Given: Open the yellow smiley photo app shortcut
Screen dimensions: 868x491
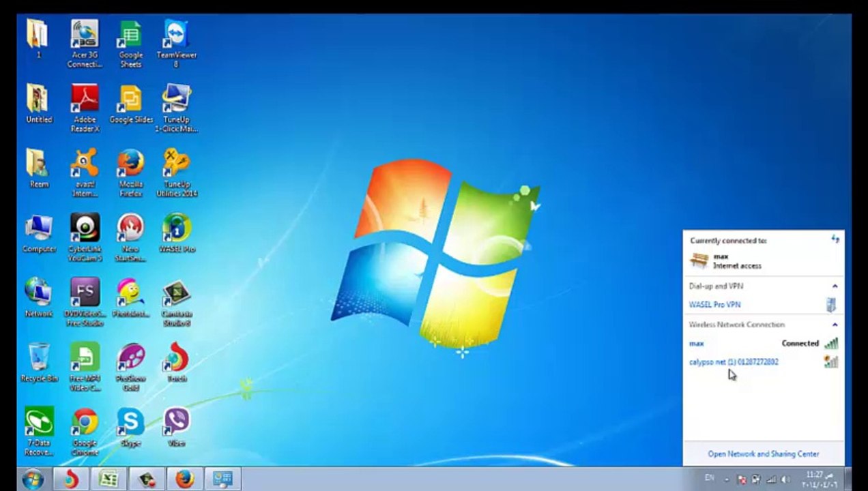Looking at the screenshot, I should click(x=130, y=298).
